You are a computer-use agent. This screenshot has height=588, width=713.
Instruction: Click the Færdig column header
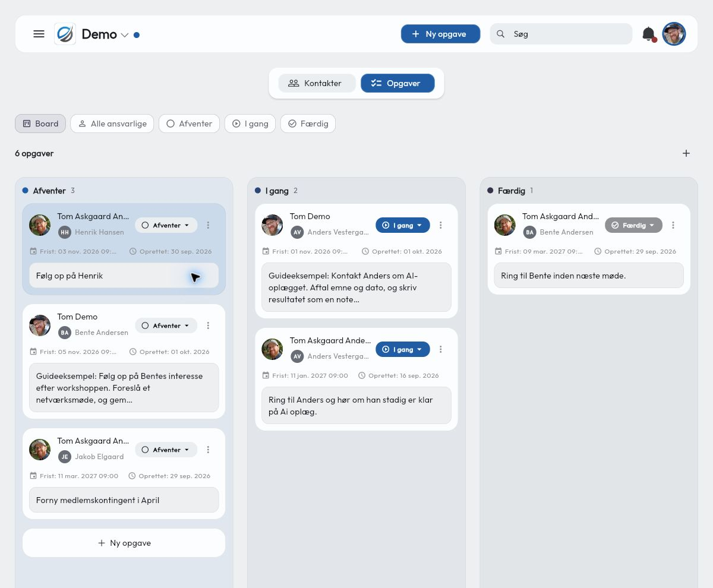(511, 191)
